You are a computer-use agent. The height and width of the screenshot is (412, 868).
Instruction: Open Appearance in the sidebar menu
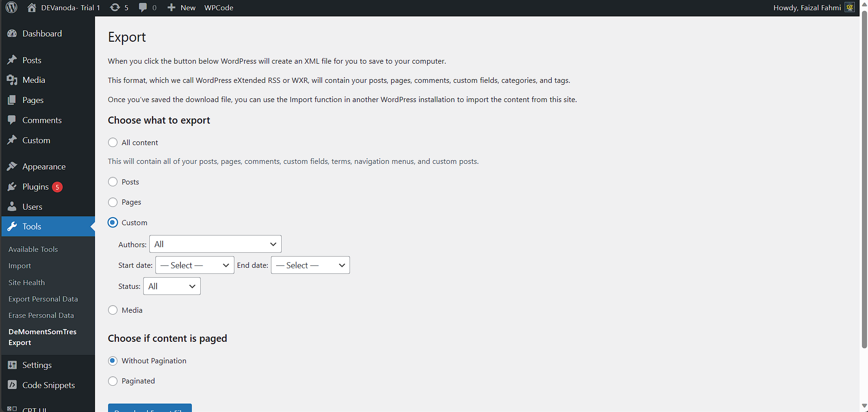44,167
